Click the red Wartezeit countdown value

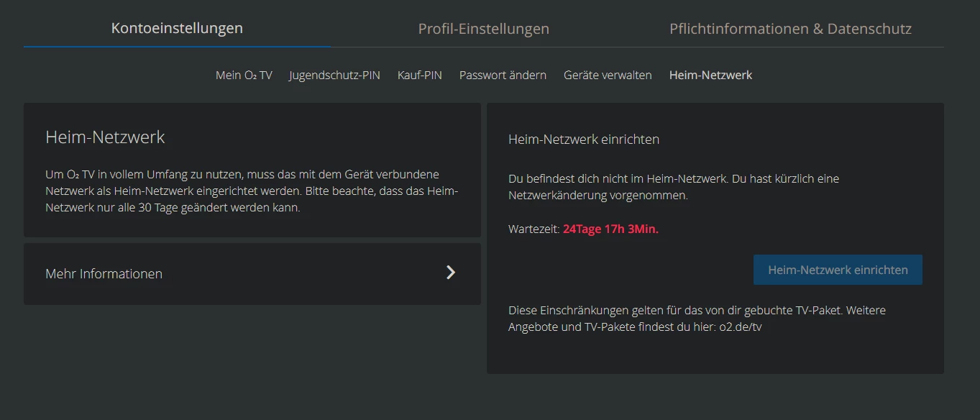coord(610,229)
